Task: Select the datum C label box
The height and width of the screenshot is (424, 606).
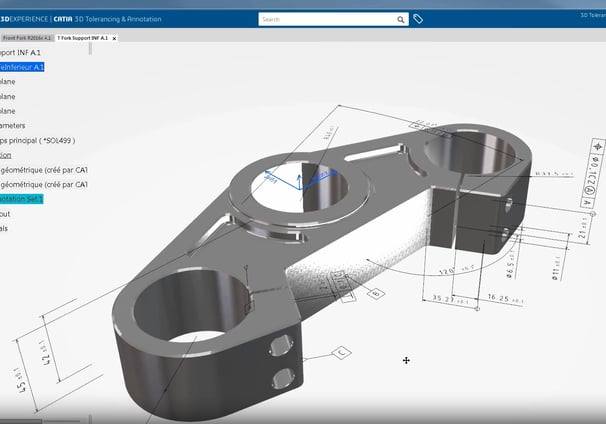Action: [342, 352]
